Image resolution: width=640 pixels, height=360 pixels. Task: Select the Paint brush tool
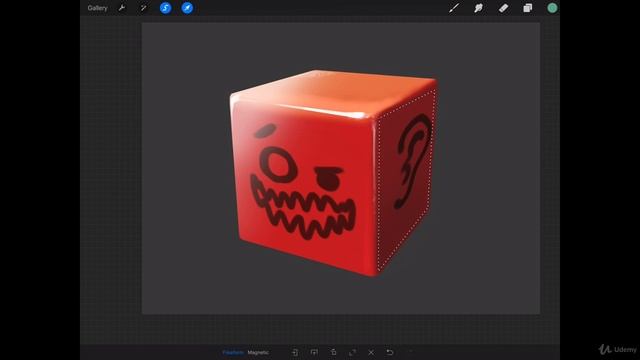454,8
